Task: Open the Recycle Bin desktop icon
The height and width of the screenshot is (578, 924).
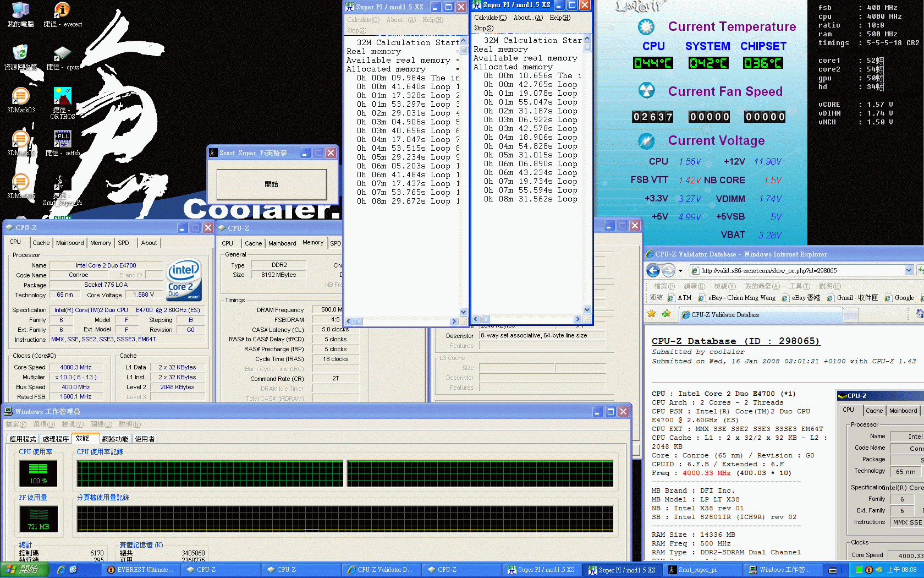Action: pyautogui.click(x=20, y=57)
